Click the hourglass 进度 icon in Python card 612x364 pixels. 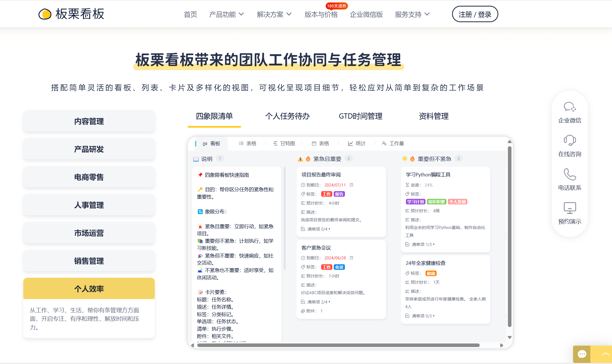[407, 185]
